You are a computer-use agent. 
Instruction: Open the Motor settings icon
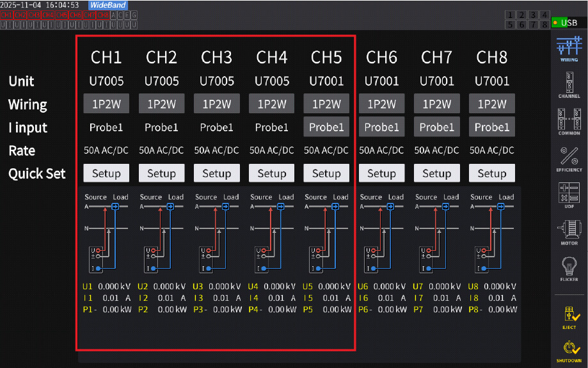(569, 232)
